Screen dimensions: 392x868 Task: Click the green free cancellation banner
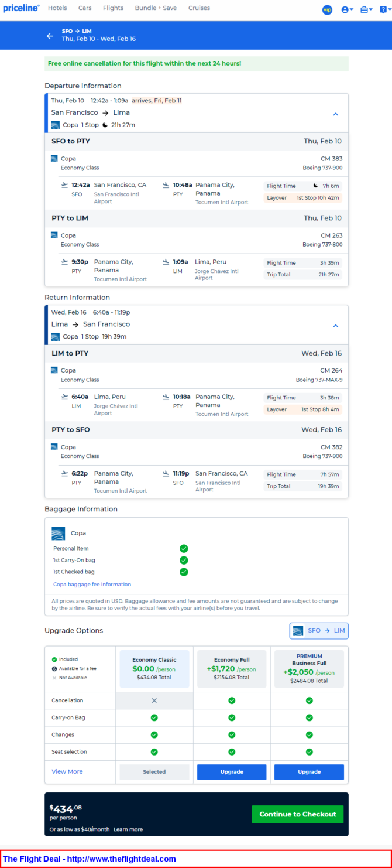[x=197, y=63]
